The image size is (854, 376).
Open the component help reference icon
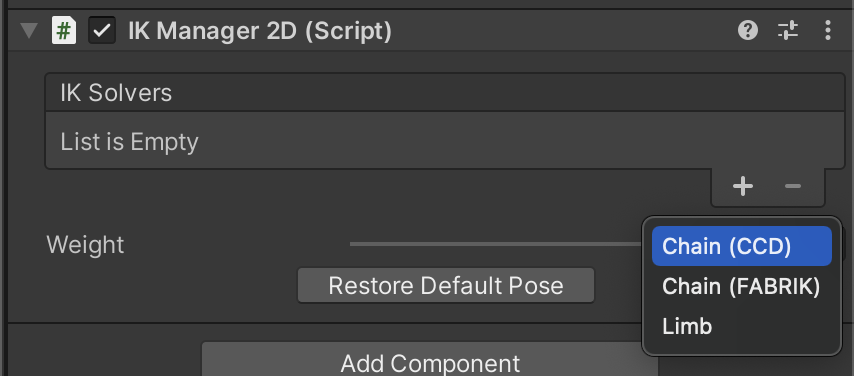pyautogui.click(x=748, y=31)
